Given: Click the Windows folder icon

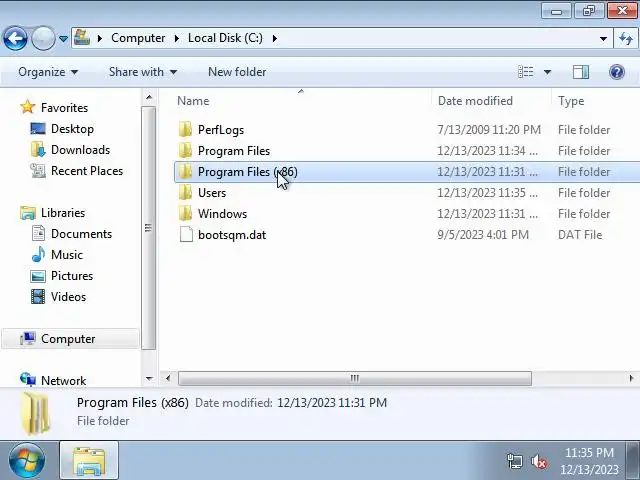Looking at the screenshot, I should 185,213.
